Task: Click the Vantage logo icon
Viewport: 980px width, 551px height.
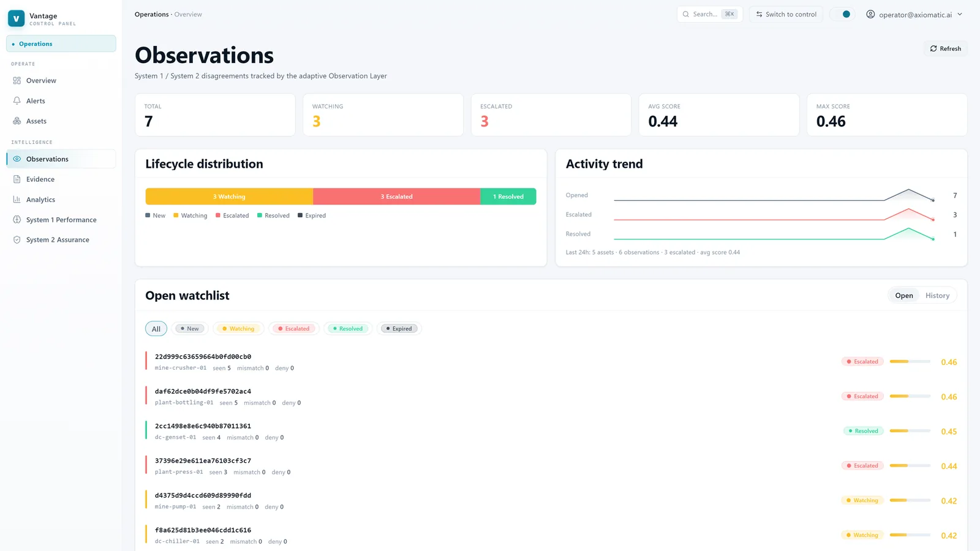Action: click(17, 18)
